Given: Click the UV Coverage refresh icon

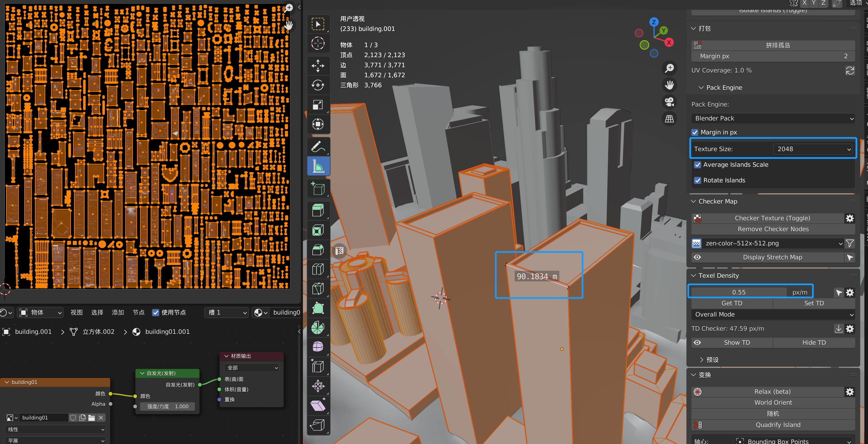Looking at the screenshot, I should tap(850, 70).
